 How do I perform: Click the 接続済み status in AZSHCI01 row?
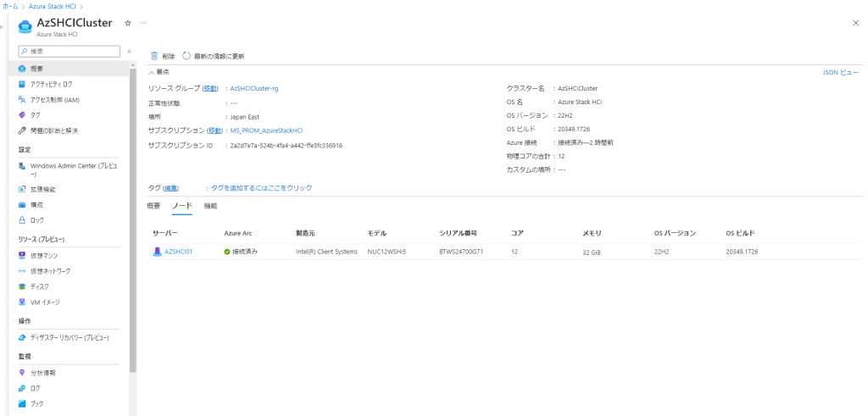(242, 252)
